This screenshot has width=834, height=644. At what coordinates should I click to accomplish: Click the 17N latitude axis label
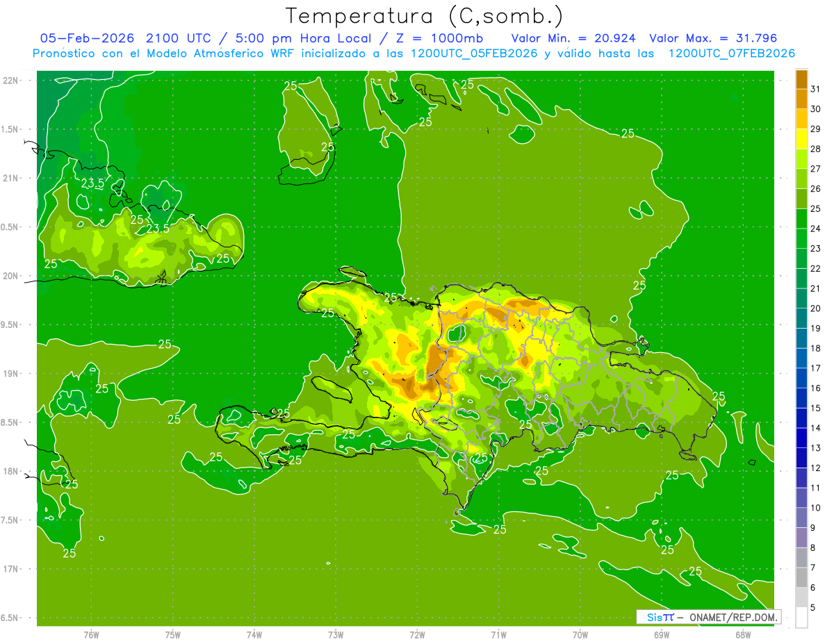click(x=12, y=569)
